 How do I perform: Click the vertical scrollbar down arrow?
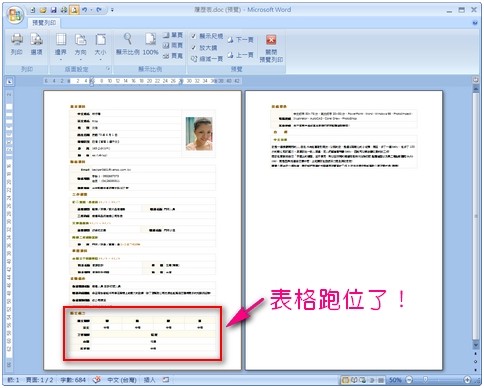[475, 345]
